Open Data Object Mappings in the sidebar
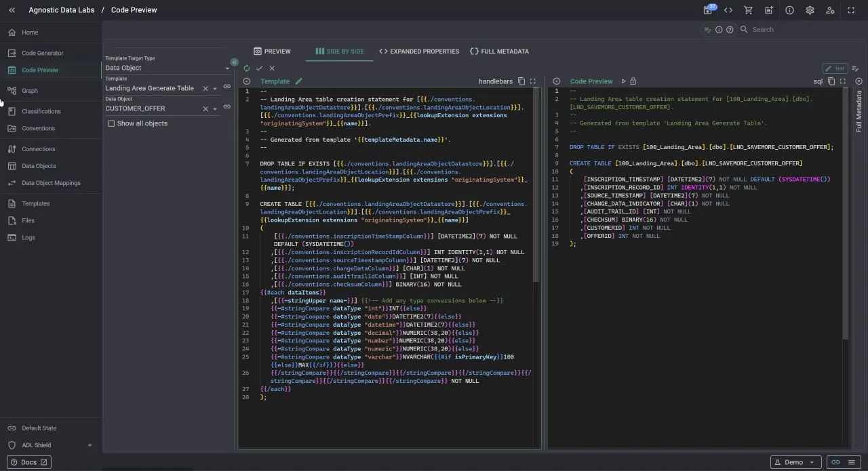 pos(50,183)
